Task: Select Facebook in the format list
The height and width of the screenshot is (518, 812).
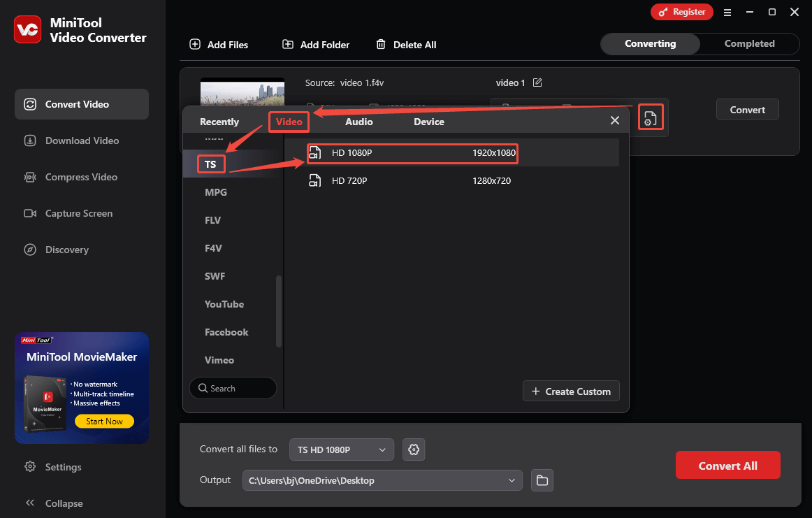Action: (226, 332)
